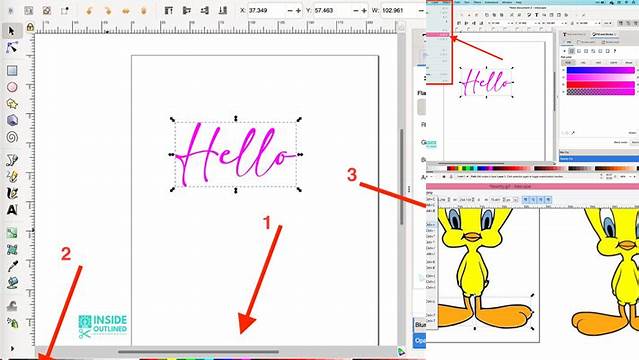Increase X value with plus stepper

coord(298,11)
